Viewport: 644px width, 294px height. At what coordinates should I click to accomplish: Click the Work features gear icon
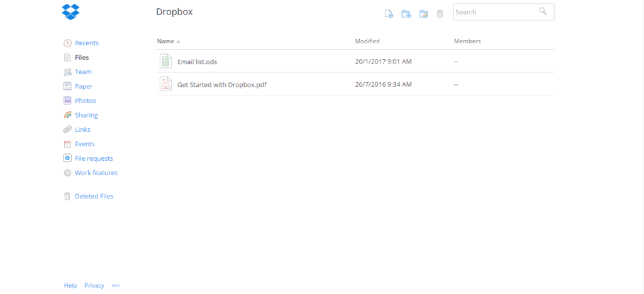[67, 173]
